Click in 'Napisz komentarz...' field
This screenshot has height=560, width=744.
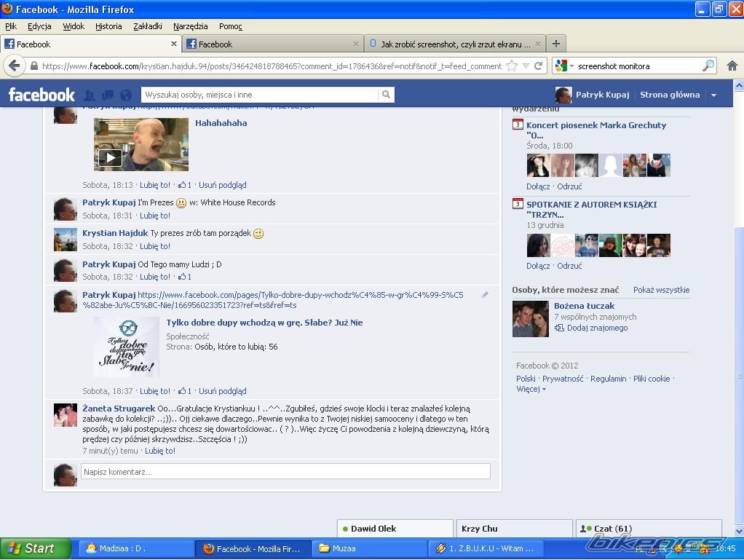coord(285,471)
